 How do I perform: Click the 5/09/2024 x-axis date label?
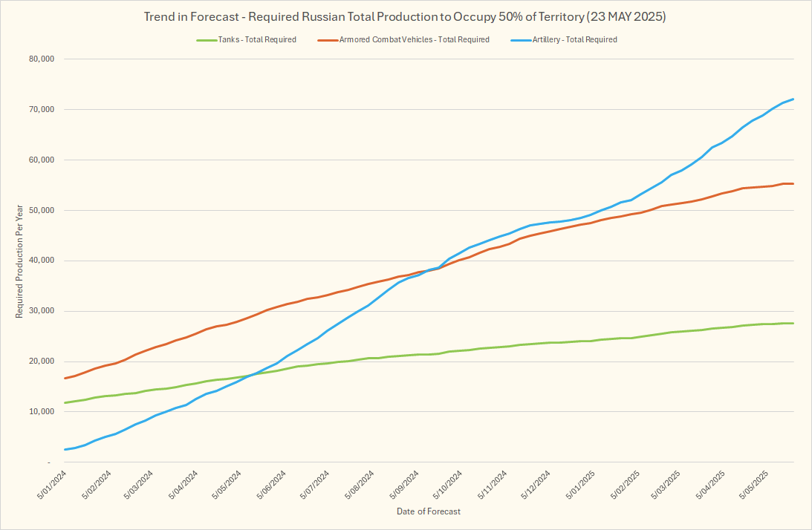point(404,483)
